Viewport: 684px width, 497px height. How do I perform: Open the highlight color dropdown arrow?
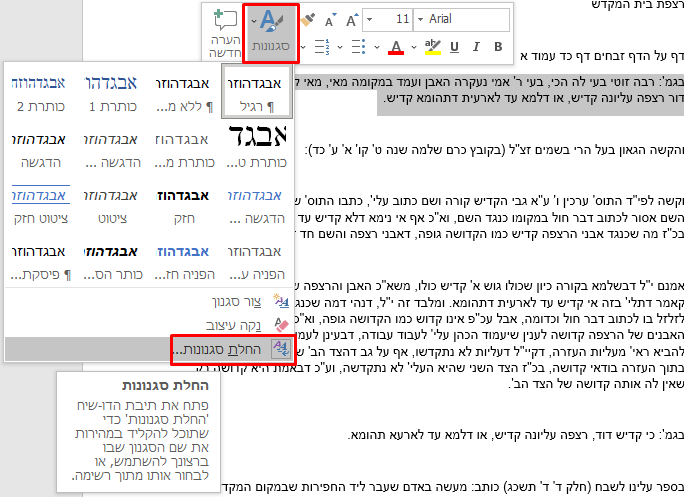[x=414, y=46]
